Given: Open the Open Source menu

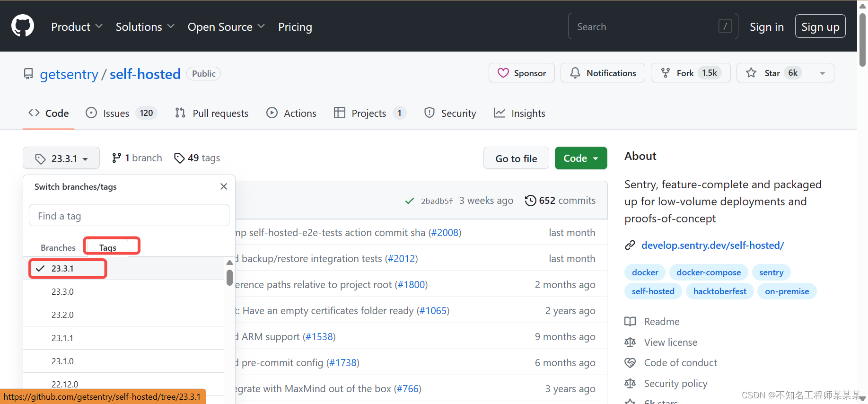Looking at the screenshot, I should click(x=226, y=26).
